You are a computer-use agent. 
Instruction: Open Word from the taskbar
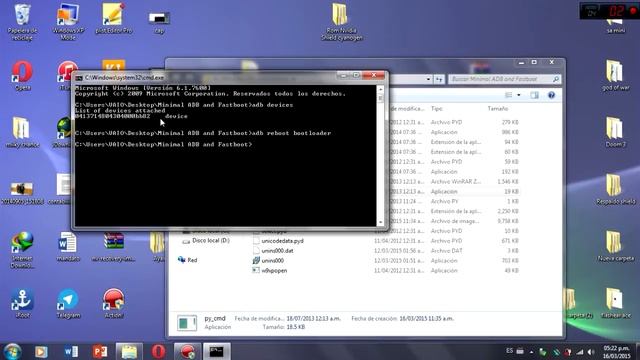(71, 351)
